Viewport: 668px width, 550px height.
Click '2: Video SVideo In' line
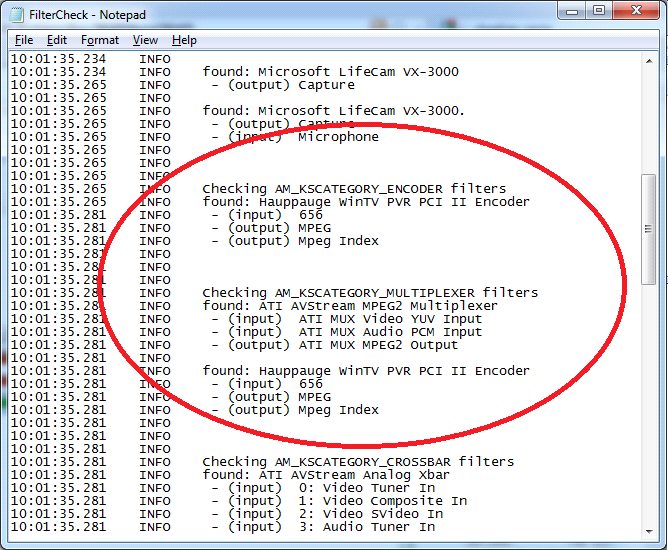point(327,514)
